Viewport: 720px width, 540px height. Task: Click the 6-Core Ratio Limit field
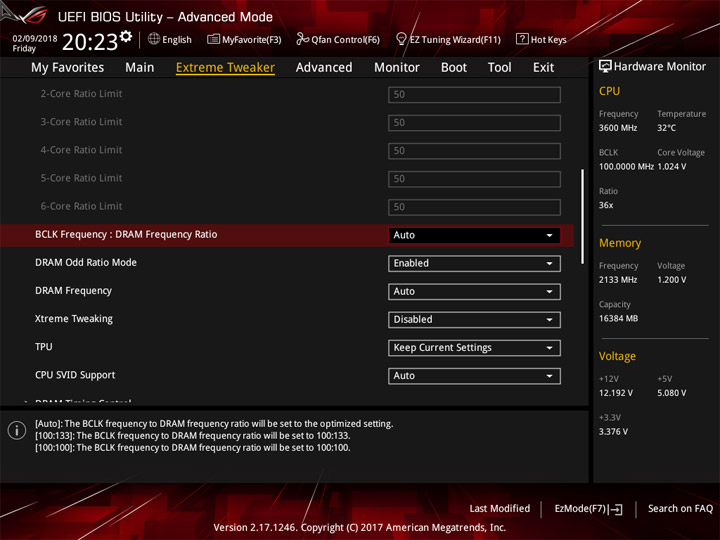pos(474,207)
